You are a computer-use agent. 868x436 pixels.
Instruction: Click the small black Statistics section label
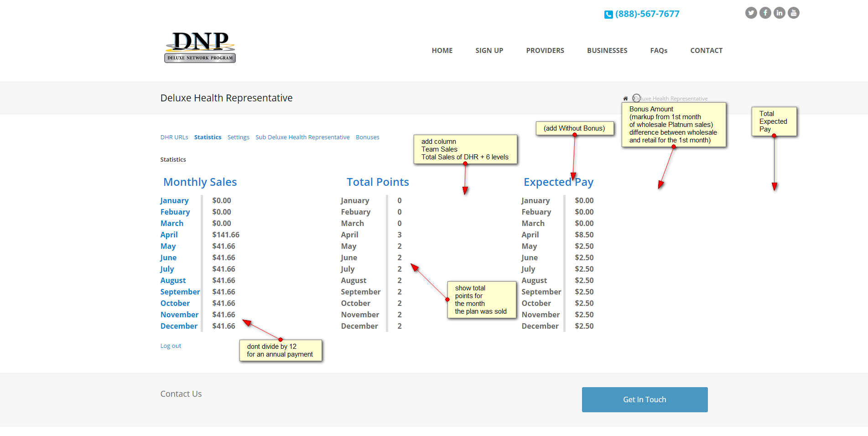point(173,160)
